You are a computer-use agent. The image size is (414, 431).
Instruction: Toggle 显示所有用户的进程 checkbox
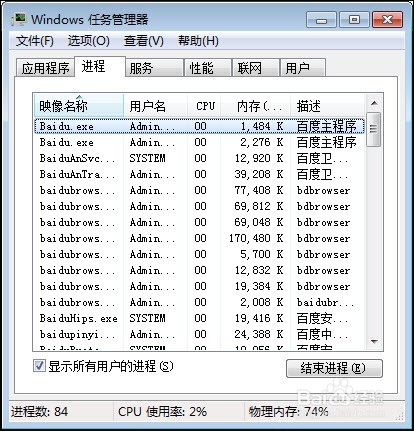(x=39, y=366)
